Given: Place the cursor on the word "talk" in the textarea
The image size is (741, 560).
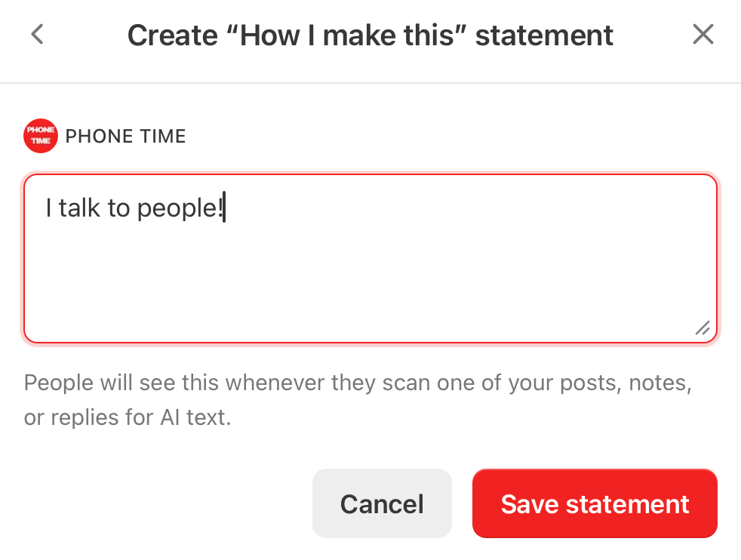Looking at the screenshot, I should click(79, 208).
